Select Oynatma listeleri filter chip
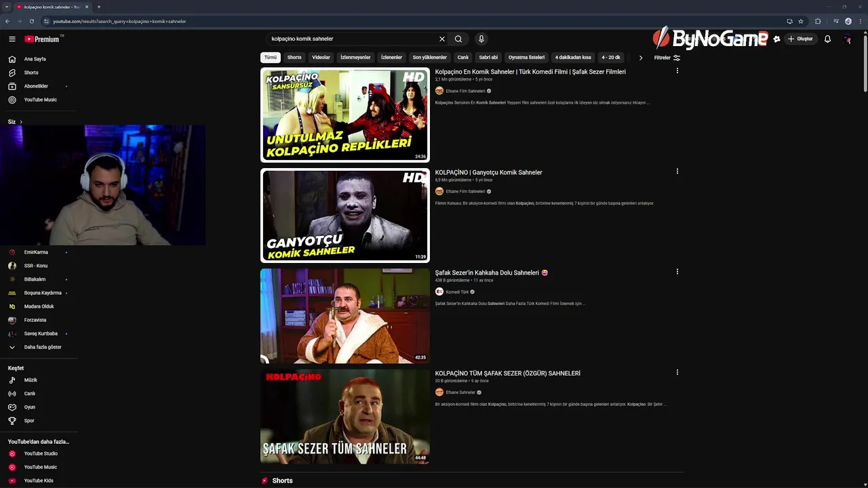 click(x=526, y=58)
